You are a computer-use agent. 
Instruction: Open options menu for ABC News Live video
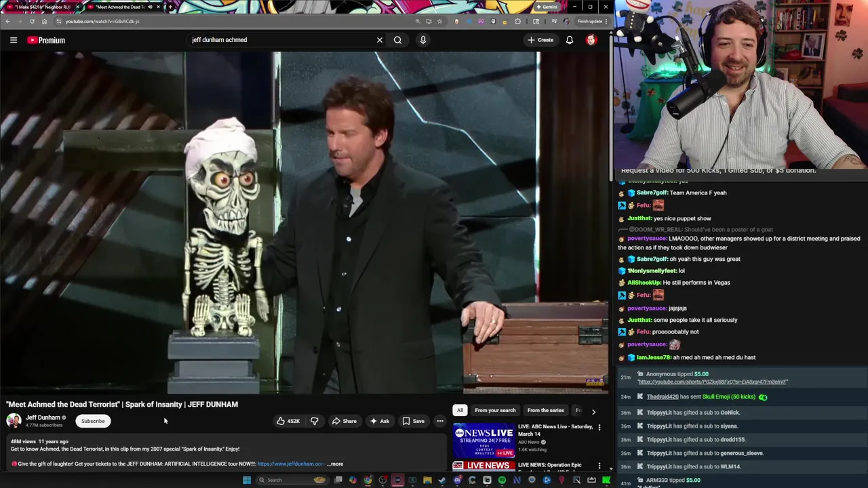(599, 428)
